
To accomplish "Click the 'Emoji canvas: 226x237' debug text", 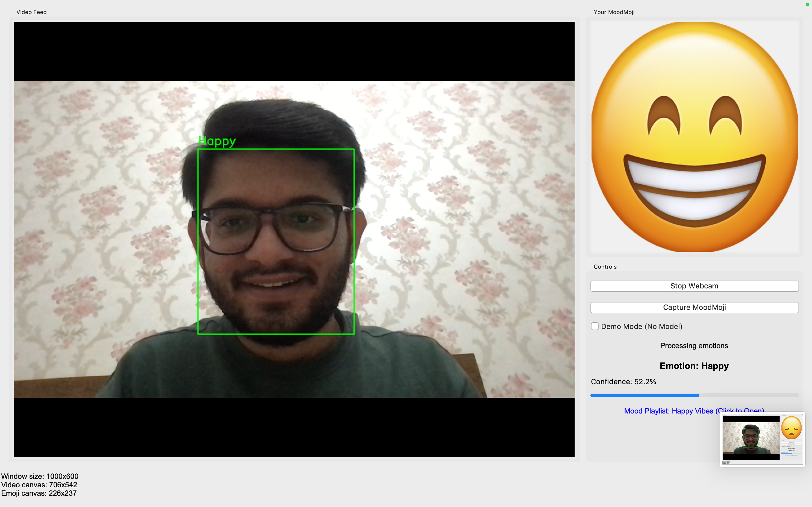I will click(x=39, y=493).
